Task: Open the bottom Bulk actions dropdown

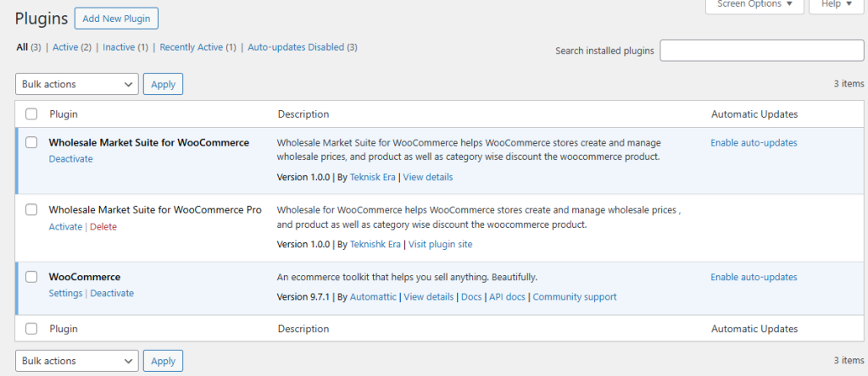Action: click(76, 361)
